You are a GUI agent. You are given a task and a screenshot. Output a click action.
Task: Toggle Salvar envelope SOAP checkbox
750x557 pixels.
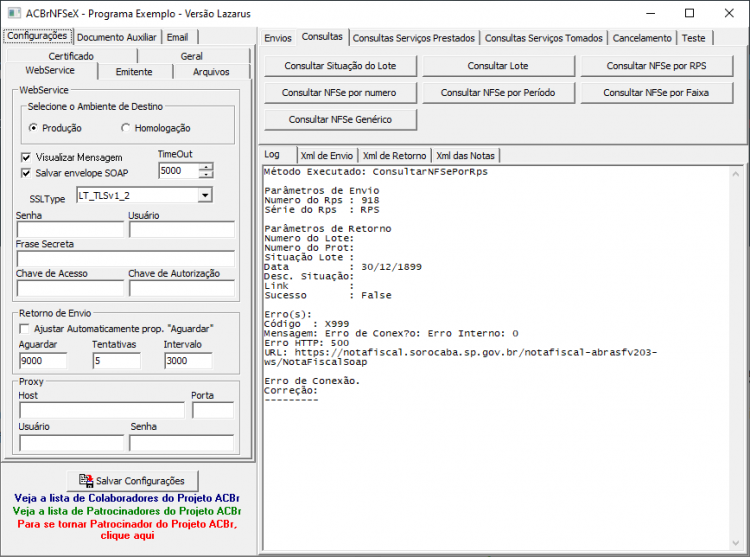26,173
